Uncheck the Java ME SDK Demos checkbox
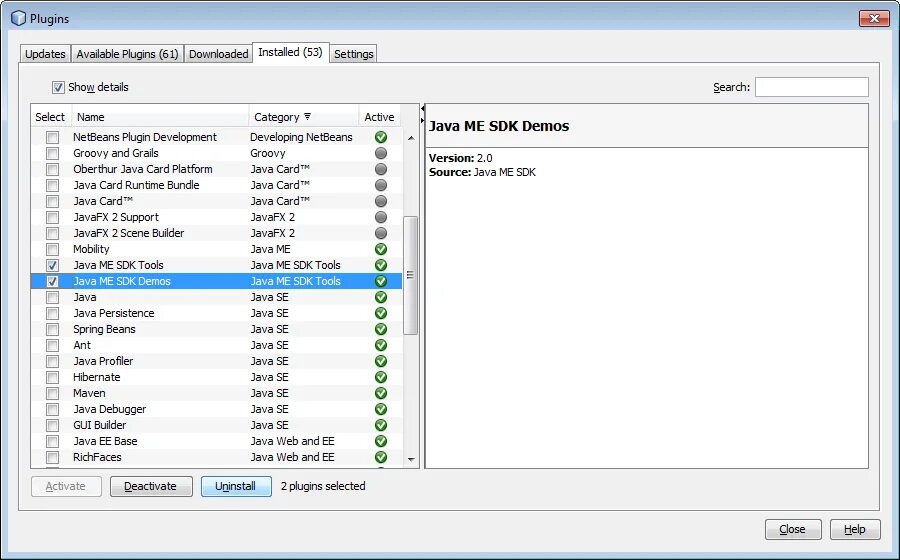The width and height of the screenshot is (900, 560). (52, 282)
